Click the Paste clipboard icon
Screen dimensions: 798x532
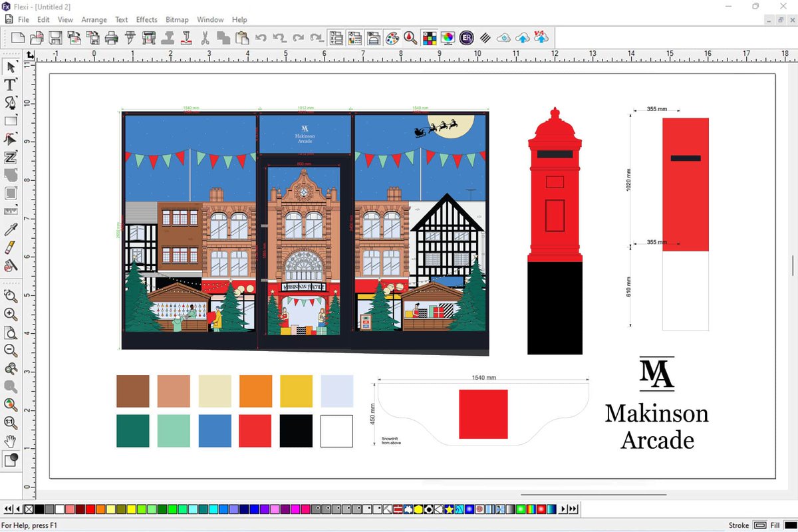[x=242, y=38]
